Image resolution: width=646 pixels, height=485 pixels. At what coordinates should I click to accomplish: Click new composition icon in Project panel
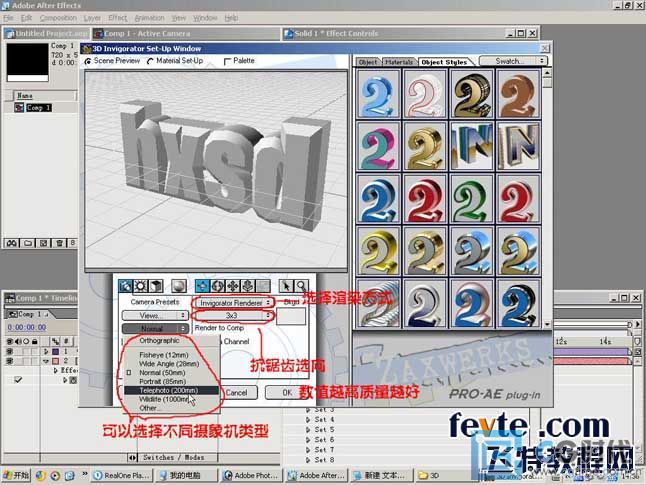[43, 243]
